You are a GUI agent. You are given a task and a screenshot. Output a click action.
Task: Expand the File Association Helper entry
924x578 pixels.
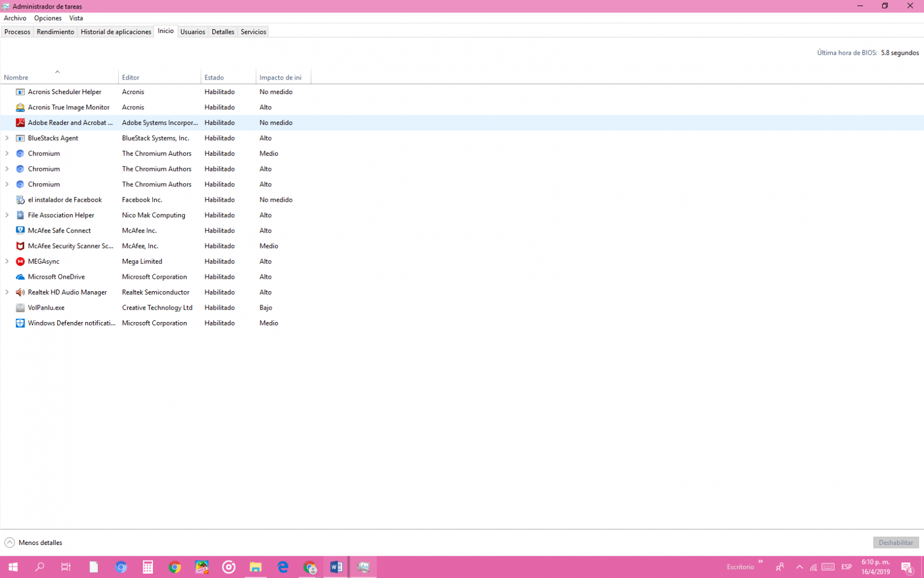(x=7, y=215)
